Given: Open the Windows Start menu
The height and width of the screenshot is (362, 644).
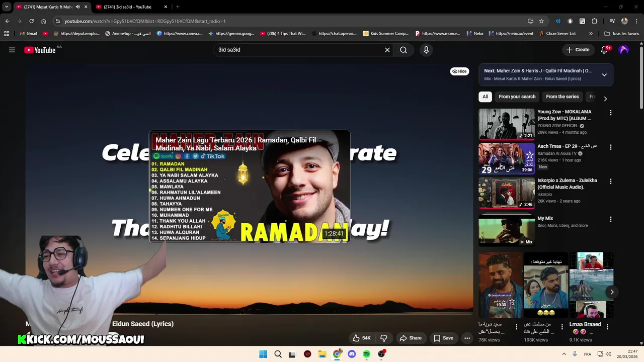Looking at the screenshot, I should [x=263, y=354].
